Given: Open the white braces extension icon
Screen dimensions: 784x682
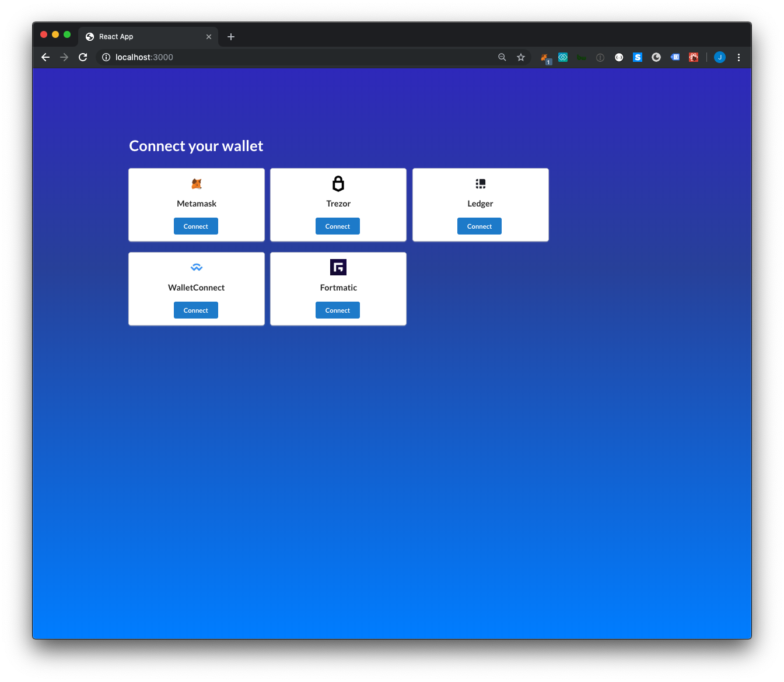Looking at the screenshot, I should coord(619,57).
